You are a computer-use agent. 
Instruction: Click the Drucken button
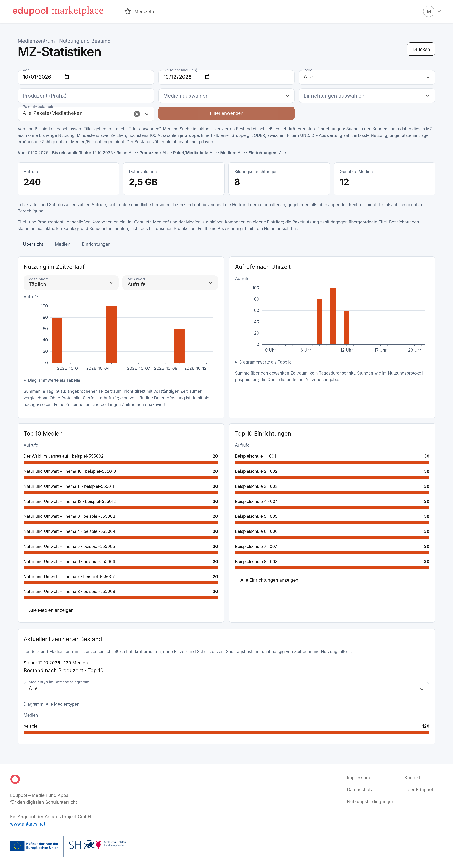tap(421, 49)
